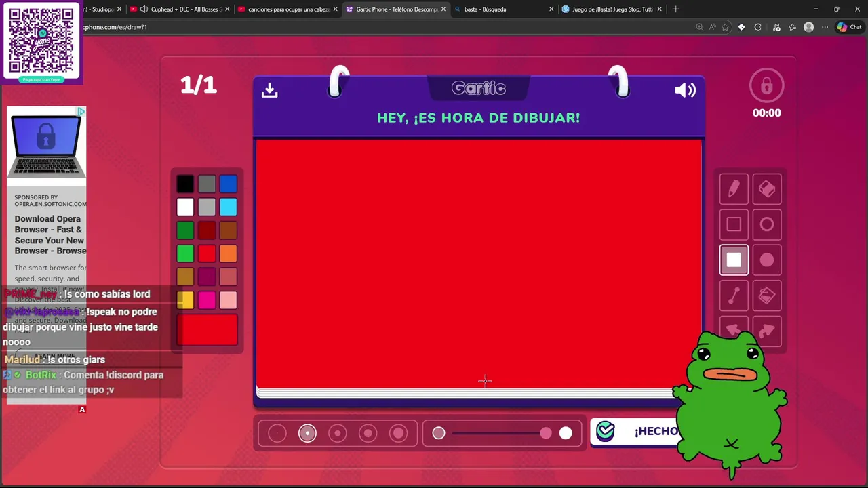Pick the bright red color swatch
The height and width of the screenshot is (488, 868).
tap(207, 253)
